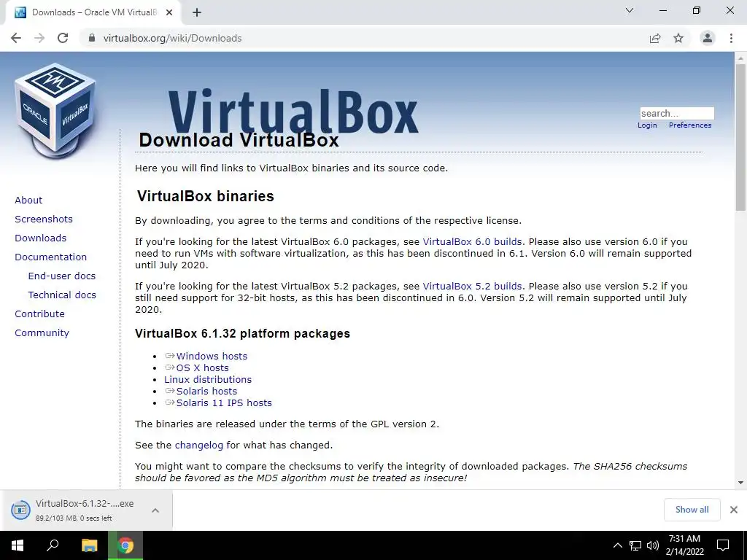Download the Solaris hosts package
Screen dimensions: 747x560
[x=206, y=391]
